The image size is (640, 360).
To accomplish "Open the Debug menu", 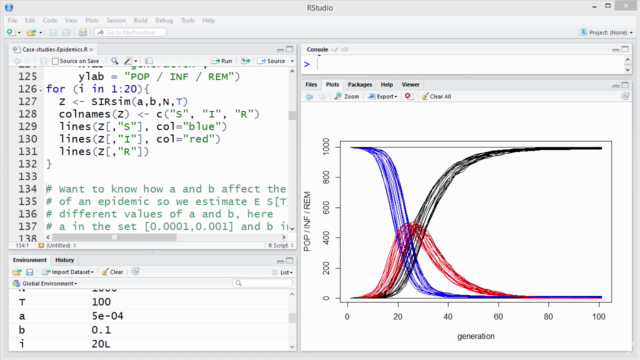I will 164,20.
